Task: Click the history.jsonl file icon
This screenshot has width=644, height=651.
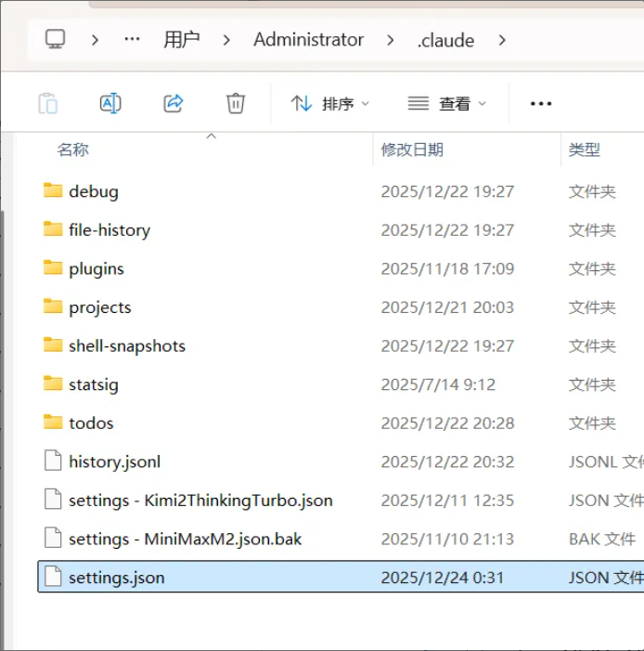Action: point(53,461)
